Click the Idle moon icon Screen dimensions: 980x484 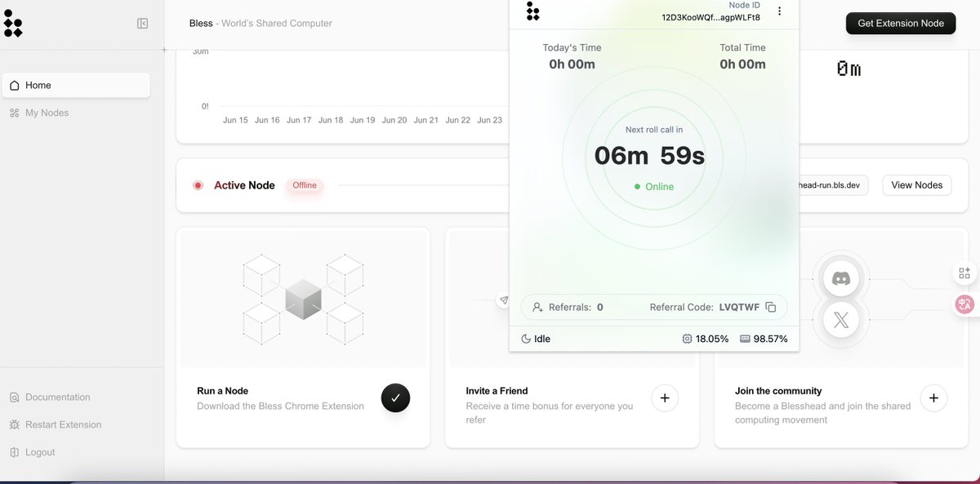526,339
